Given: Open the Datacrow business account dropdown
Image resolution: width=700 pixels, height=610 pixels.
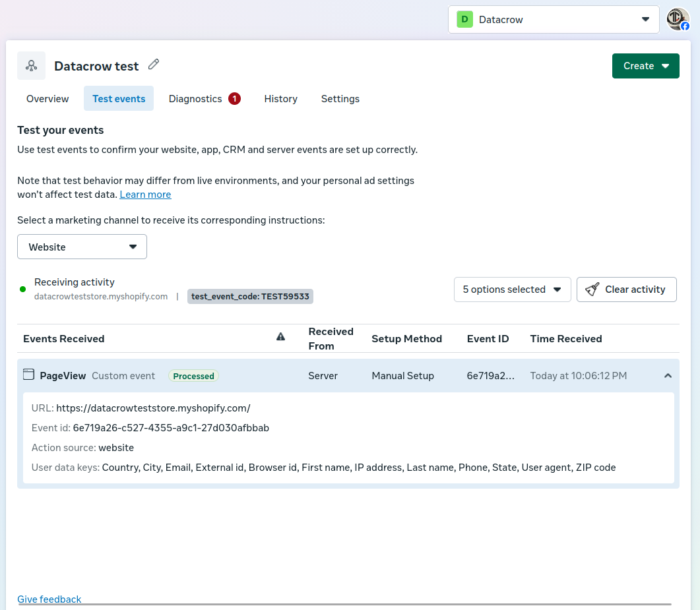Looking at the screenshot, I should 554,19.
